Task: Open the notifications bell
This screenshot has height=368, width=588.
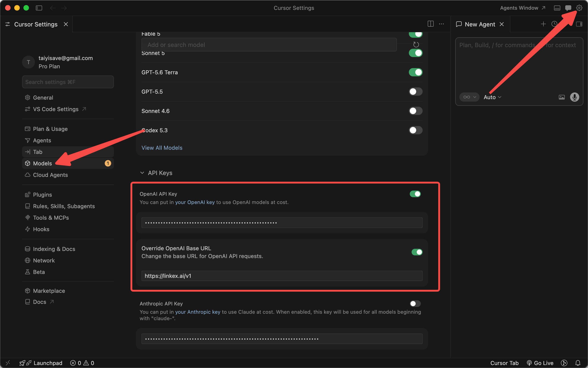Action: click(x=578, y=363)
